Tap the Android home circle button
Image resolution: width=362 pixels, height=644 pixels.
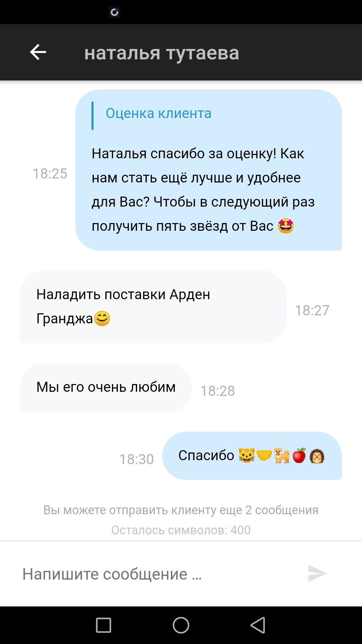tap(181, 625)
